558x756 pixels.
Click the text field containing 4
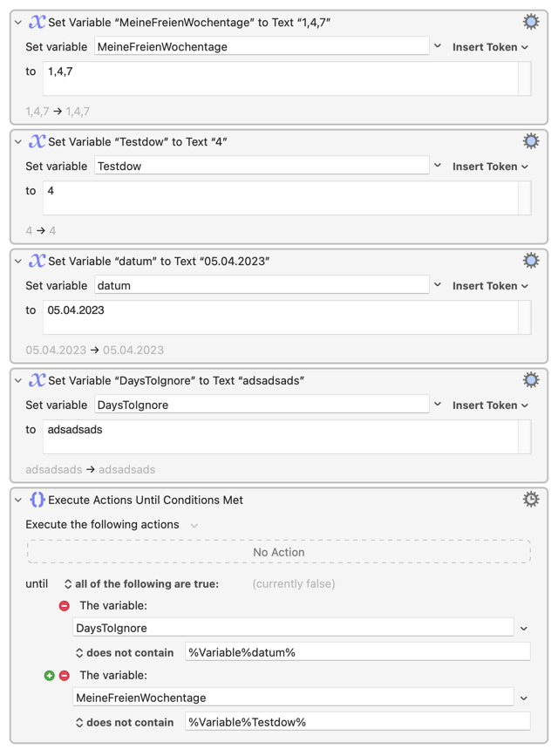pos(287,198)
